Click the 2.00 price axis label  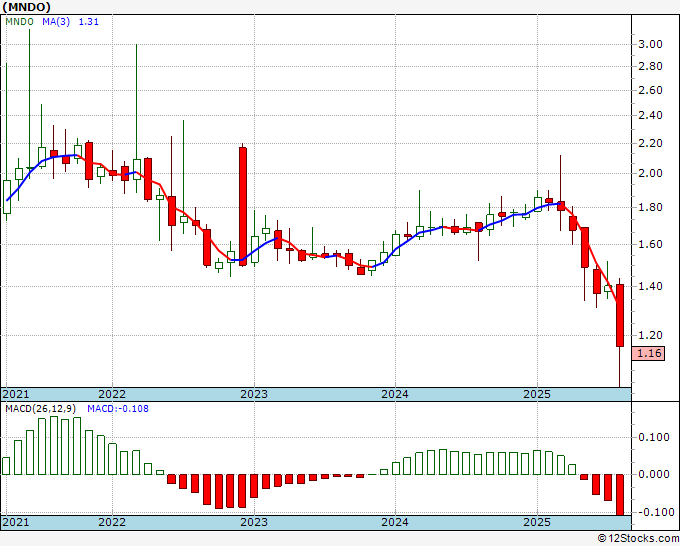tap(650, 173)
